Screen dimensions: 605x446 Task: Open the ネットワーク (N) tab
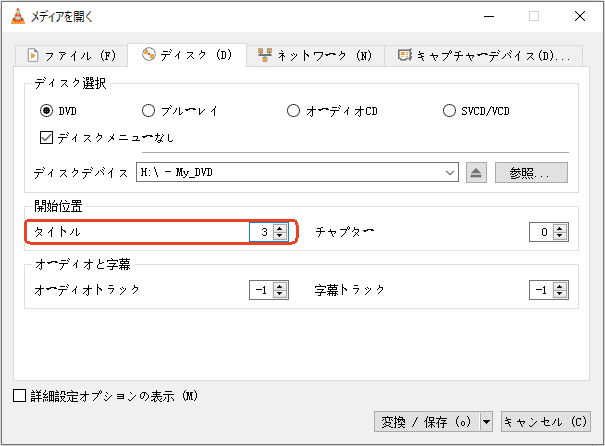[x=315, y=56]
